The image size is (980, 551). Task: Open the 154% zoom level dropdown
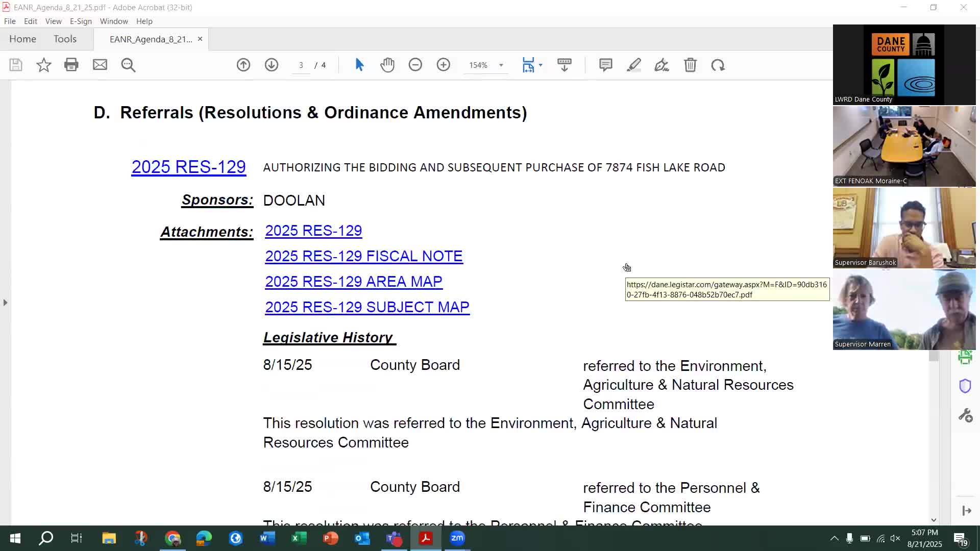pyautogui.click(x=501, y=65)
